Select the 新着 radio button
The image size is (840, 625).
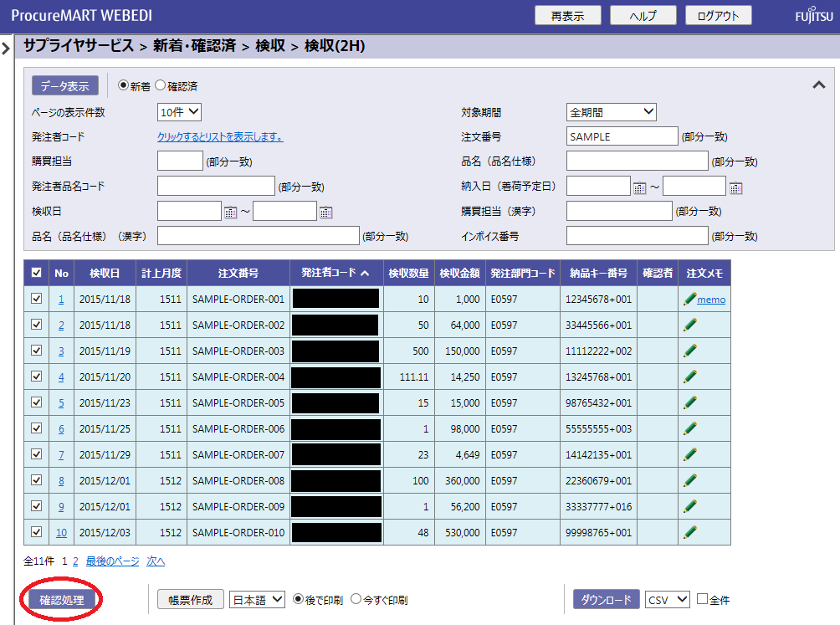(123, 85)
